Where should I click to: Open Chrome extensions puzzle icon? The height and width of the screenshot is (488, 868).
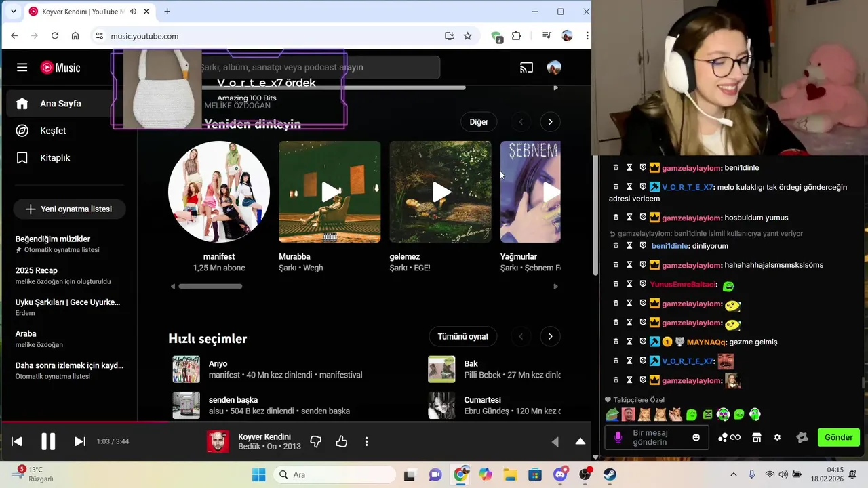[516, 36]
